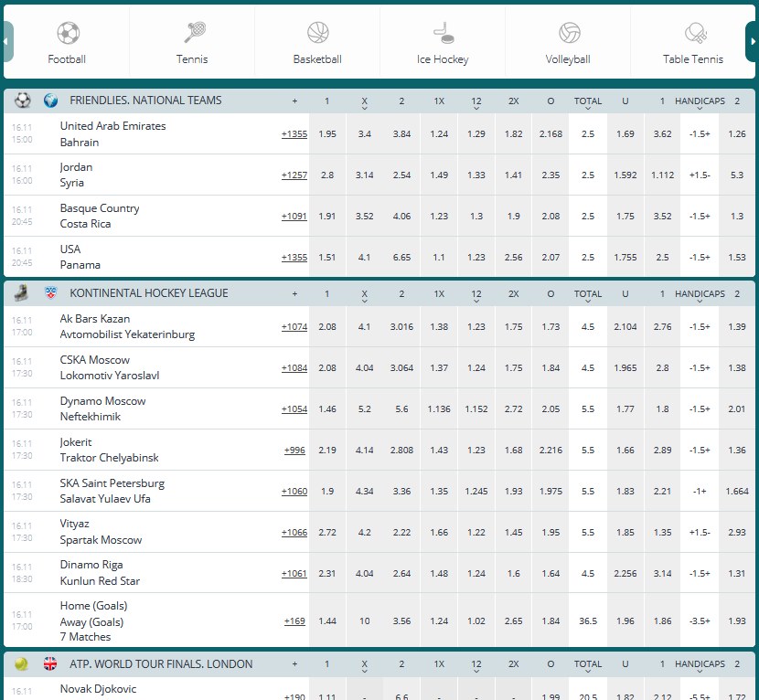Open FRIENDLIES. NATIONAL TEAMS league page
This screenshot has width=759, height=700.
click(x=145, y=101)
